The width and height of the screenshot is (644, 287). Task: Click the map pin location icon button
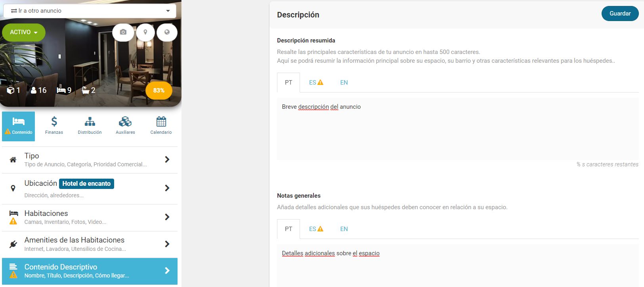point(145,32)
